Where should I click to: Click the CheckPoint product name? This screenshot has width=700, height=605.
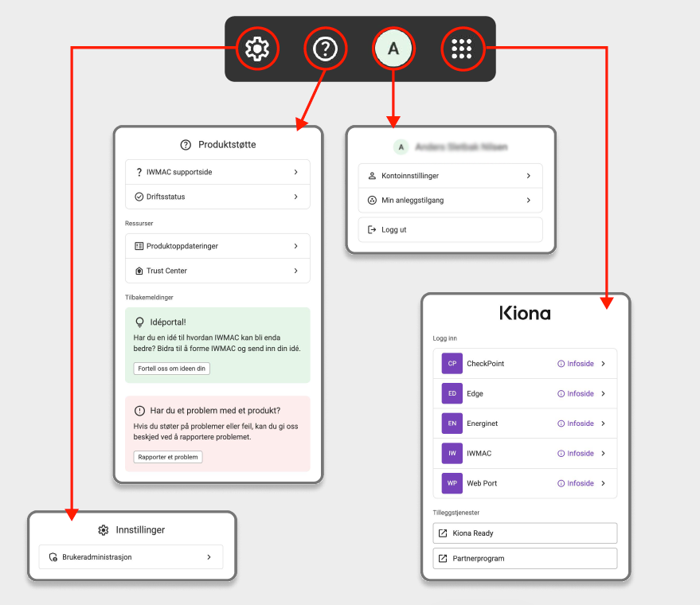pyautogui.click(x=485, y=364)
